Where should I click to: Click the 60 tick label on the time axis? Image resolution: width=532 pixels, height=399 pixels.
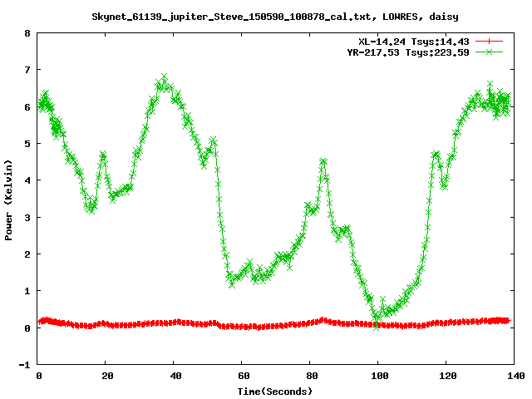point(243,376)
